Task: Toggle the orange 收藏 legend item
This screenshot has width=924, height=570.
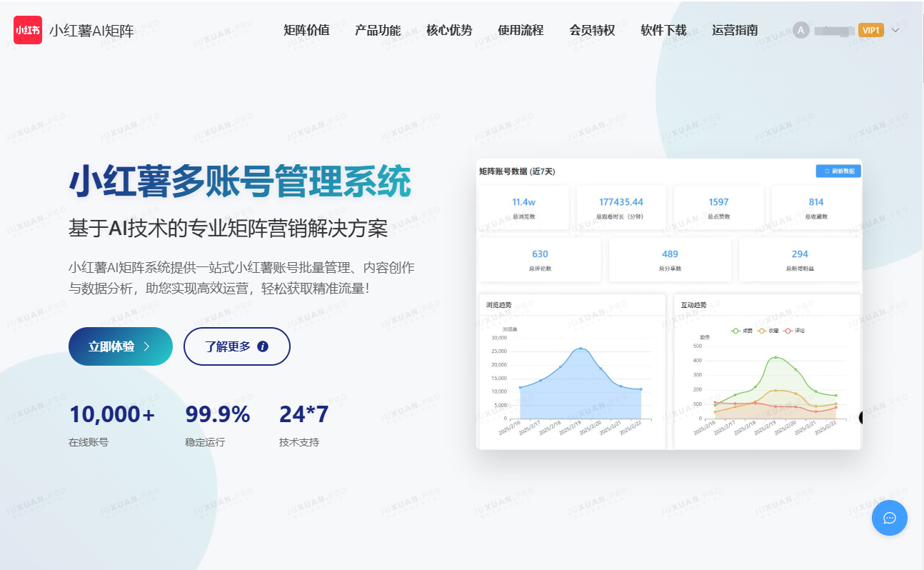Action: click(769, 331)
